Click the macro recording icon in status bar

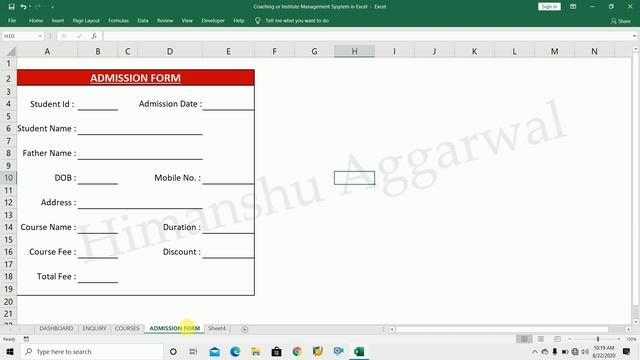[x=26, y=339]
